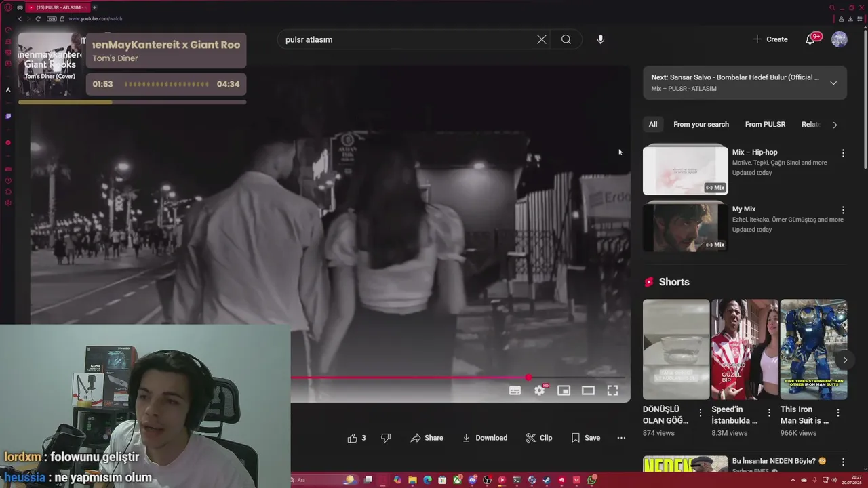Open the volume icon in the system tray
Viewport: 868px width, 488px height.
(833, 480)
